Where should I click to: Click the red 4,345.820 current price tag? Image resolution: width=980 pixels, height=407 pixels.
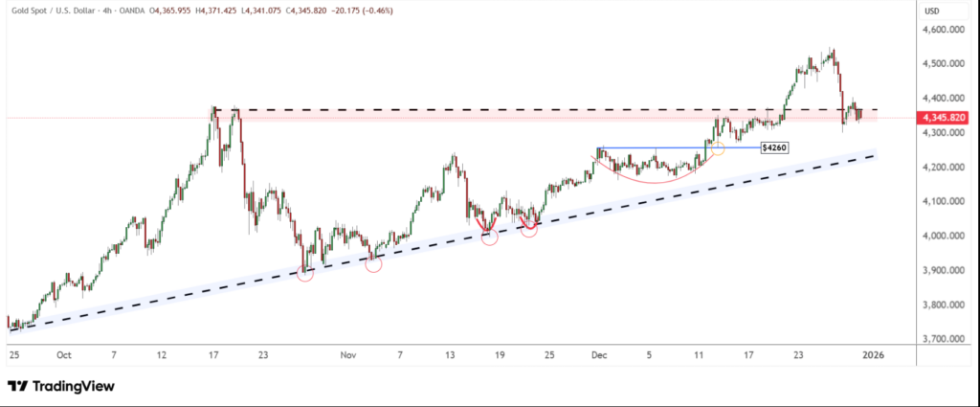943,117
